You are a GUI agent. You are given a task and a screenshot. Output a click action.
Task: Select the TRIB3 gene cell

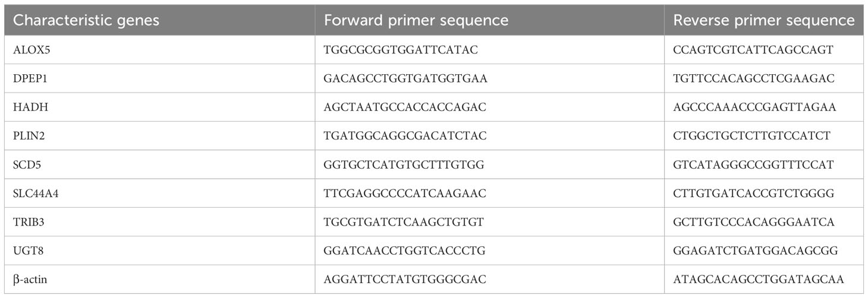coord(29,222)
